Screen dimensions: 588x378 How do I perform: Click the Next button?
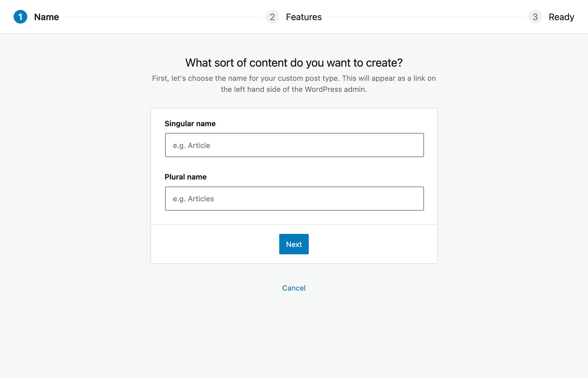coord(294,244)
